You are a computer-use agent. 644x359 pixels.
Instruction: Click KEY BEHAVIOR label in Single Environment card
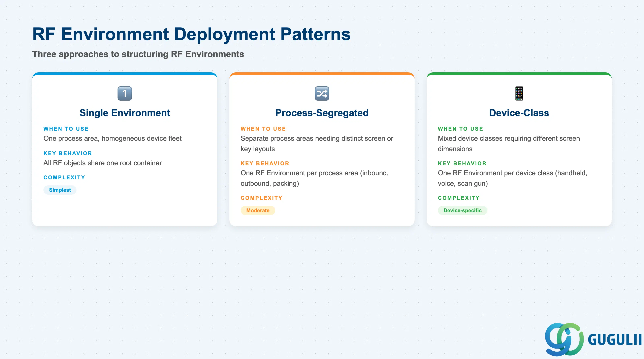(68, 153)
